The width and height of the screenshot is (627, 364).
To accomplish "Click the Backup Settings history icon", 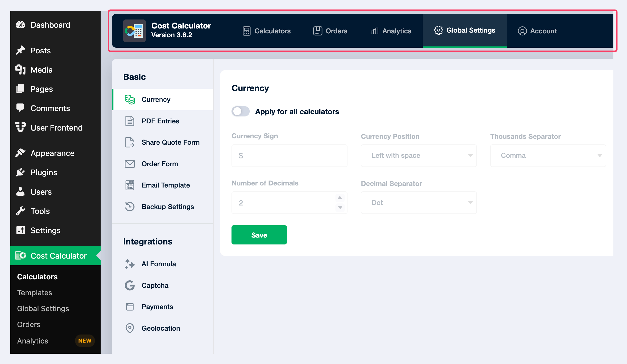I will (130, 207).
